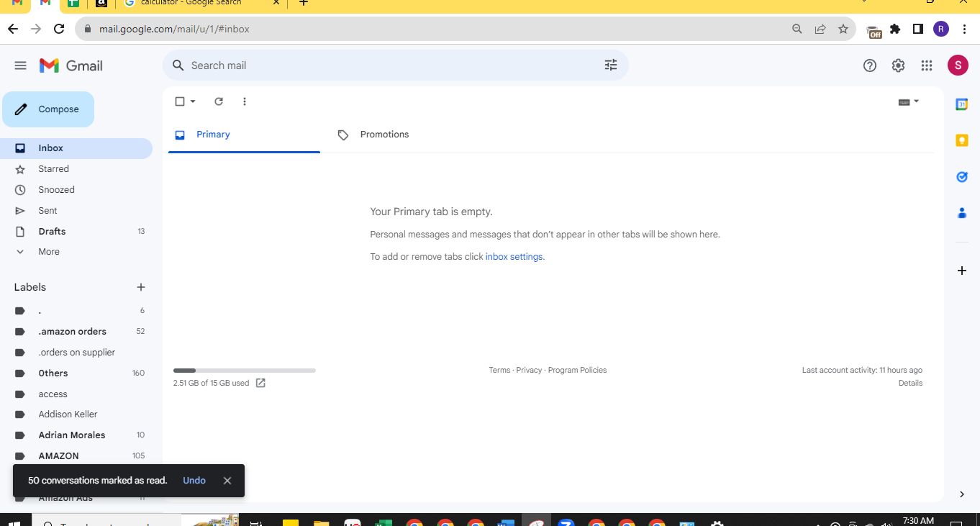Click the taskbar clock showing 7:30 AM
The width and height of the screenshot is (980, 526).
tap(918, 520)
